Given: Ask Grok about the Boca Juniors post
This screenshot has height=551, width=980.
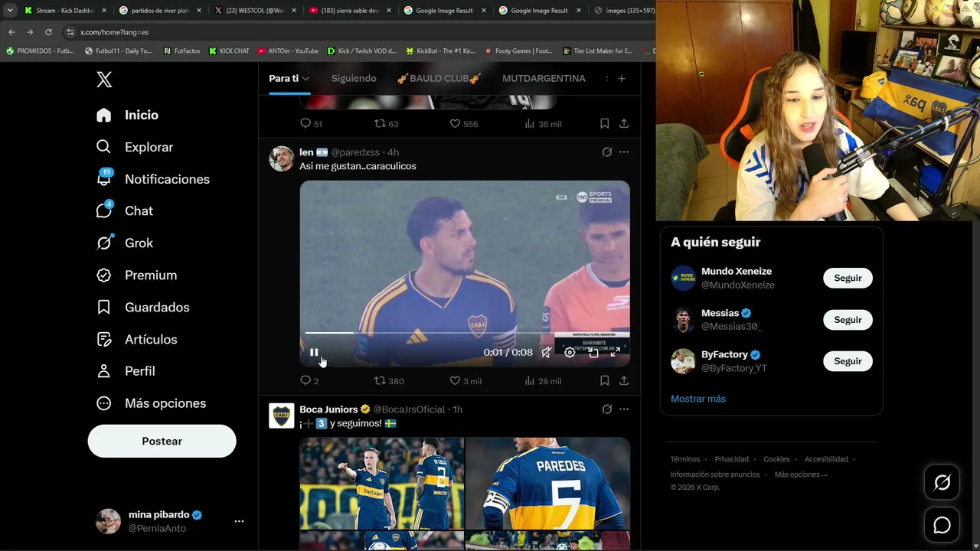Looking at the screenshot, I should click(607, 409).
